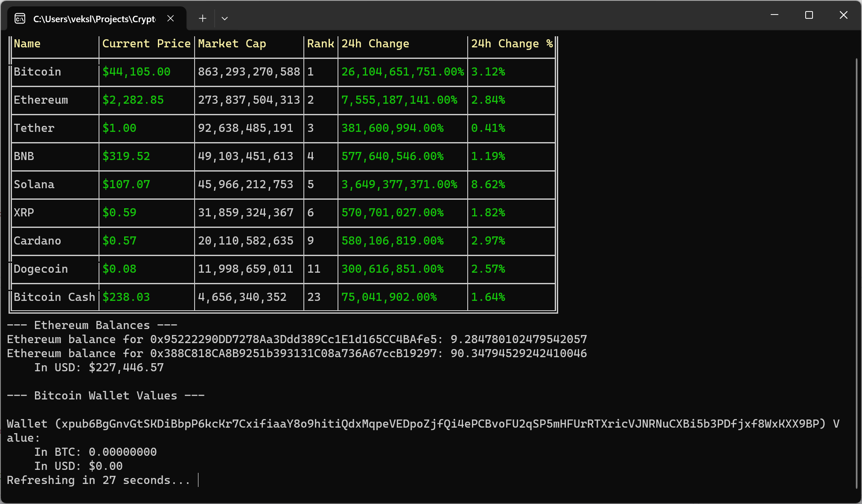The width and height of the screenshot is (862, 504).
Task: Open a new terminal tab with the plus button
Action: 202,18
